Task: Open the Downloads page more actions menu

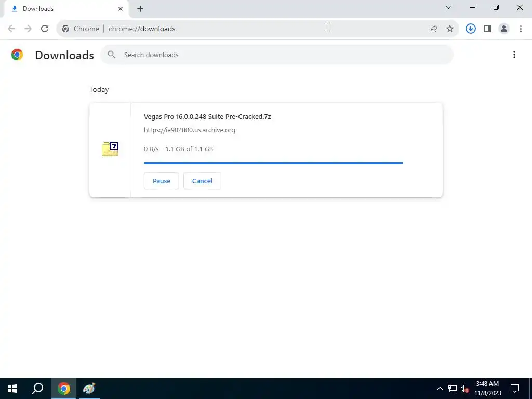Action: (514, 55)
